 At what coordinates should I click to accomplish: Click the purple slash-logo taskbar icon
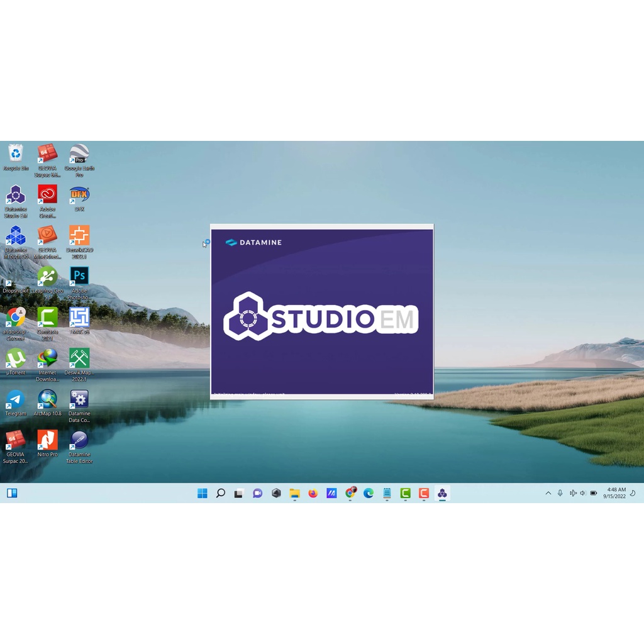[x=331, y=493]
